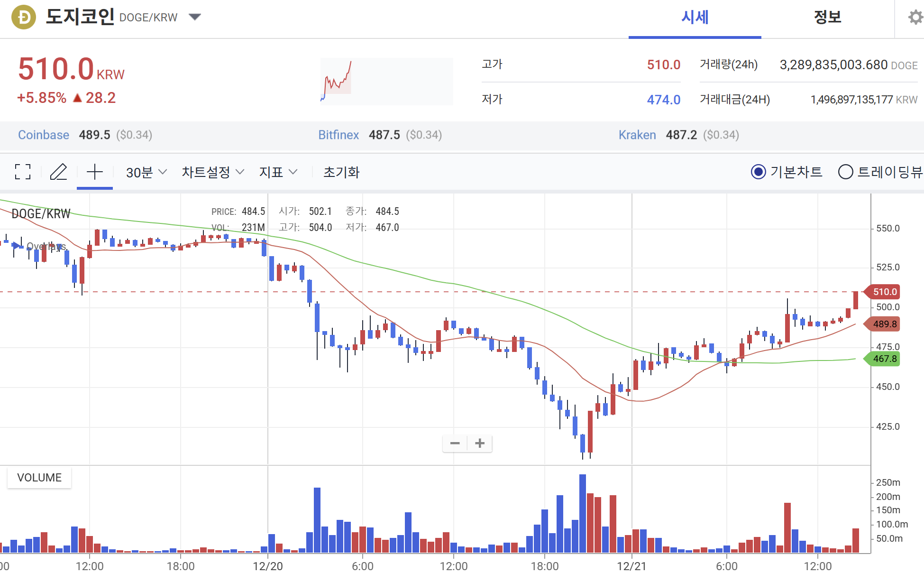Open the 차트설정 dropdown

[x=212, y=172]
